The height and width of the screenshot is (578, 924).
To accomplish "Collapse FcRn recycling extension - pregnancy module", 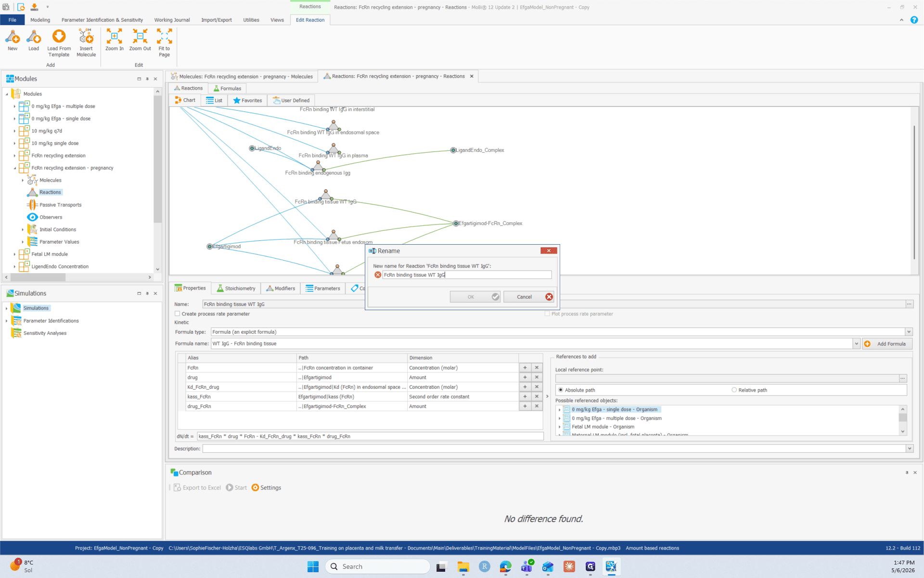I will [x=14, y=168].
